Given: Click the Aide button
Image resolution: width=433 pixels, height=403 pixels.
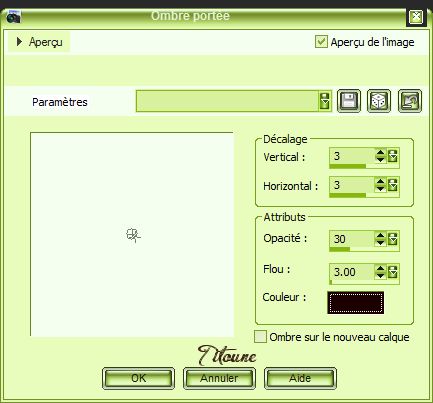Looking at the screenshot, I should tap(300, 378).
